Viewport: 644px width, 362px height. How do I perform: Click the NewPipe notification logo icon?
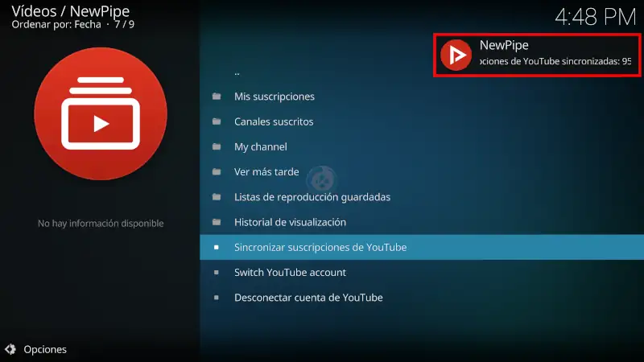456,55
